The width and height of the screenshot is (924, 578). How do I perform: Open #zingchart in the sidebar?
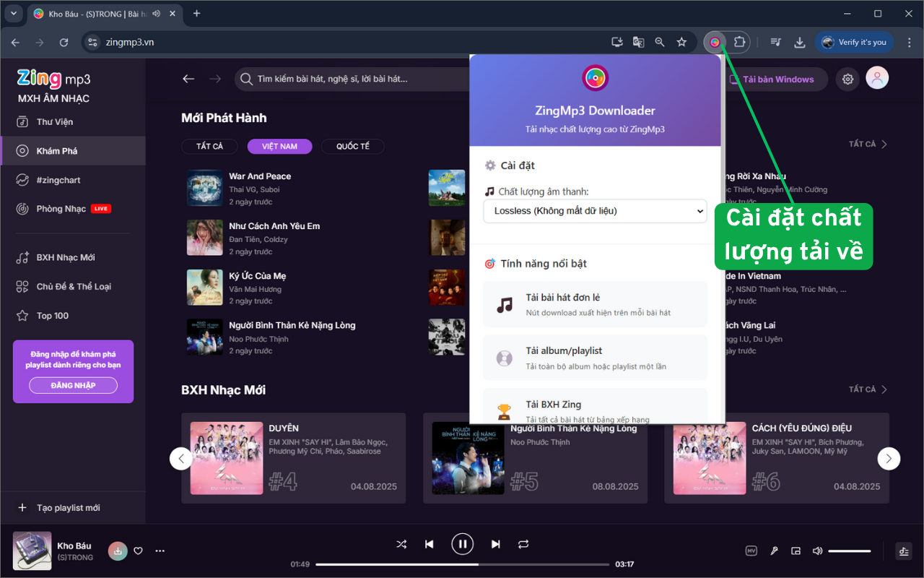point(72,180)
